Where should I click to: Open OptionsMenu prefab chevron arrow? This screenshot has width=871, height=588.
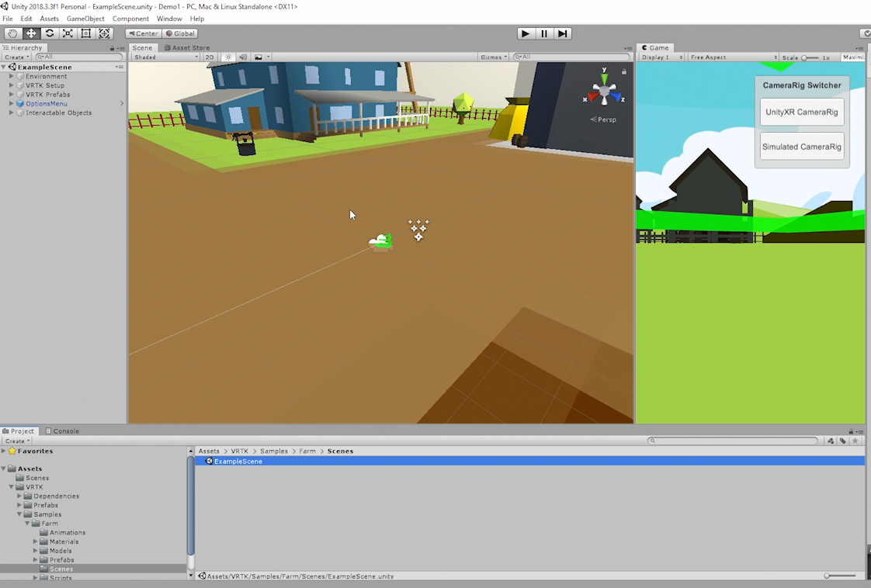point(122,104)
